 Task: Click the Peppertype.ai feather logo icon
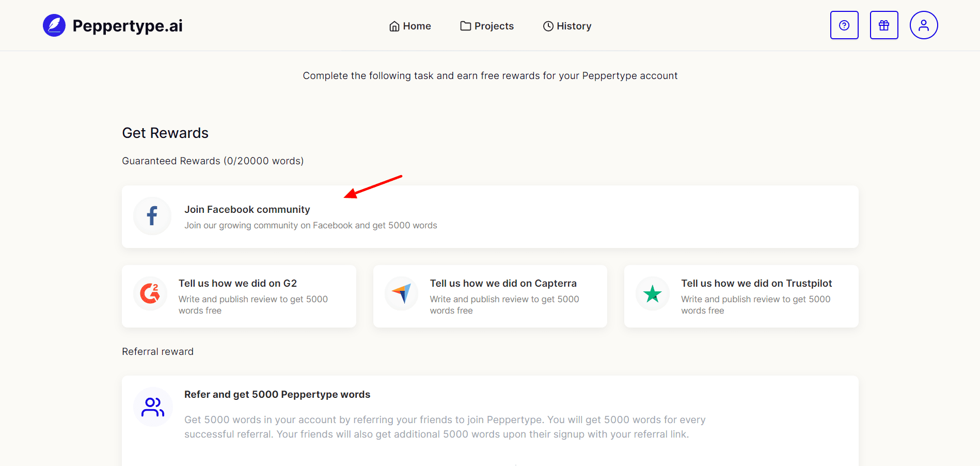point(54,25)
